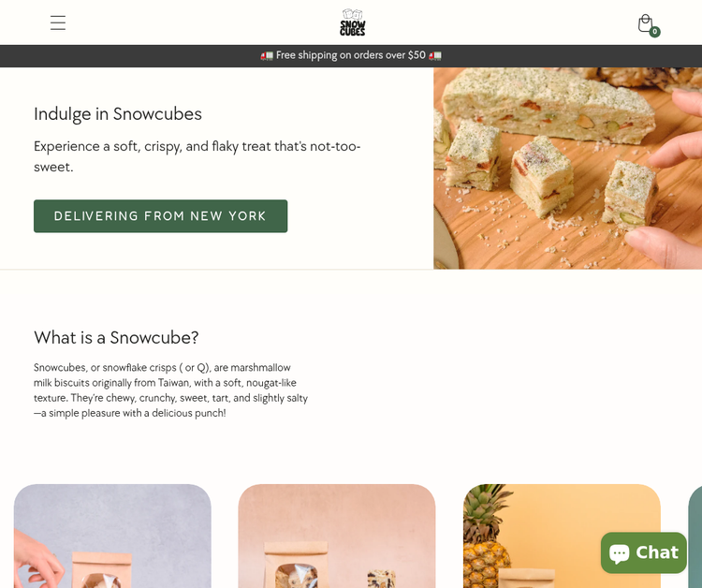
Task: Click the Indulge in Snowcubes heading
Action: pos(118,113)
